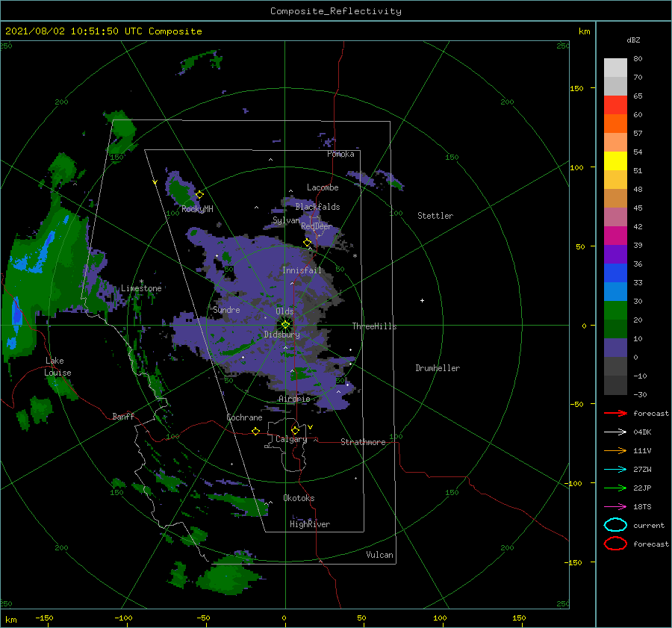The width and height of the screenshot is (672, 628).
Task: Click the Lacombe town label
Action: click(x=323, y=187)
